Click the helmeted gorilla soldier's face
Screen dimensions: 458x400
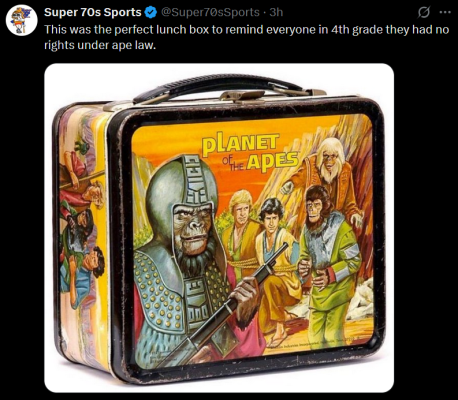coord(192,228)
